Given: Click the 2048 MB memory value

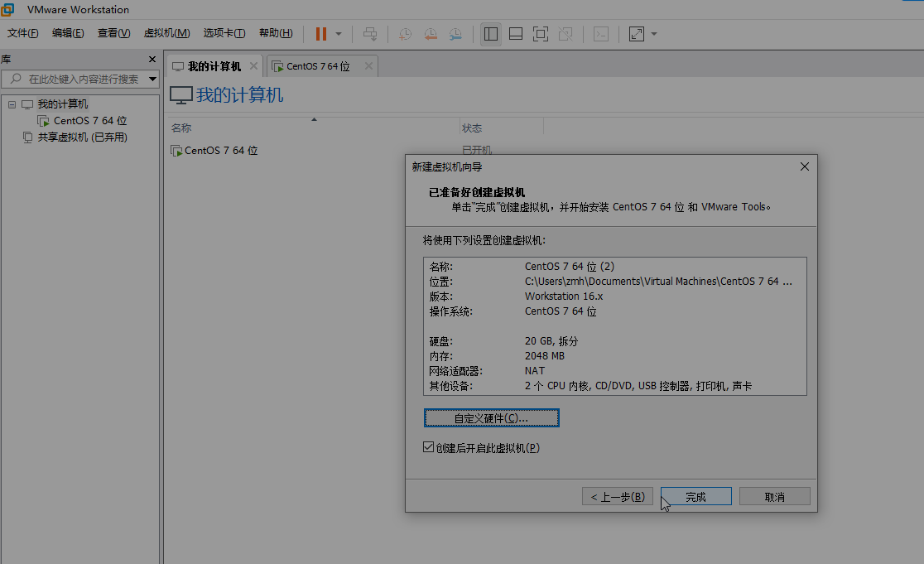Looking at the screenshot, I should (545, 356).
